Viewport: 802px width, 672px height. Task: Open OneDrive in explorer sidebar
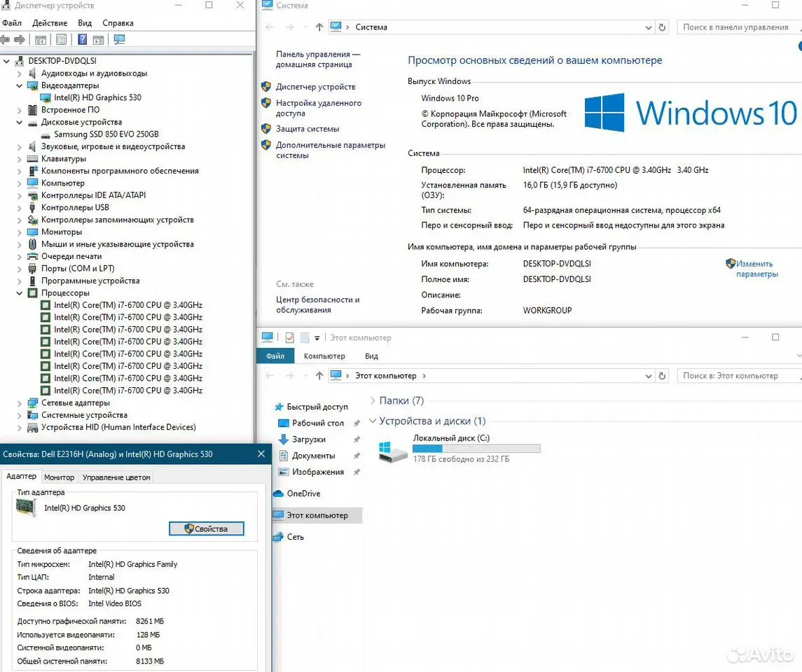tap(303, 493)
